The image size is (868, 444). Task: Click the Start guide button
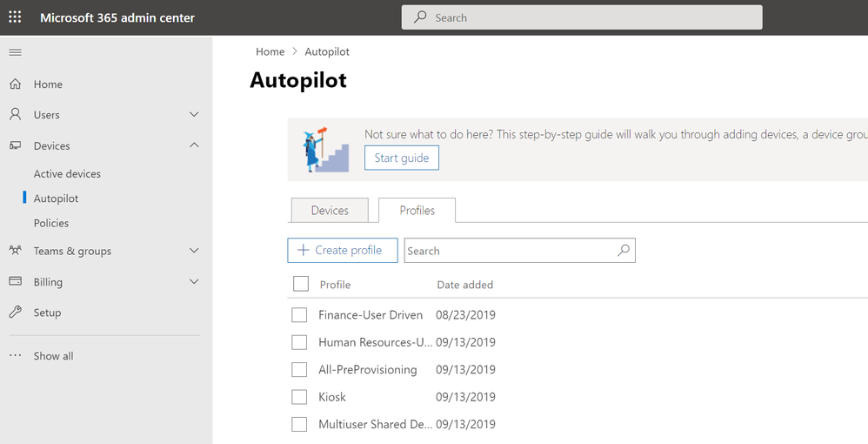coord(402,158)
